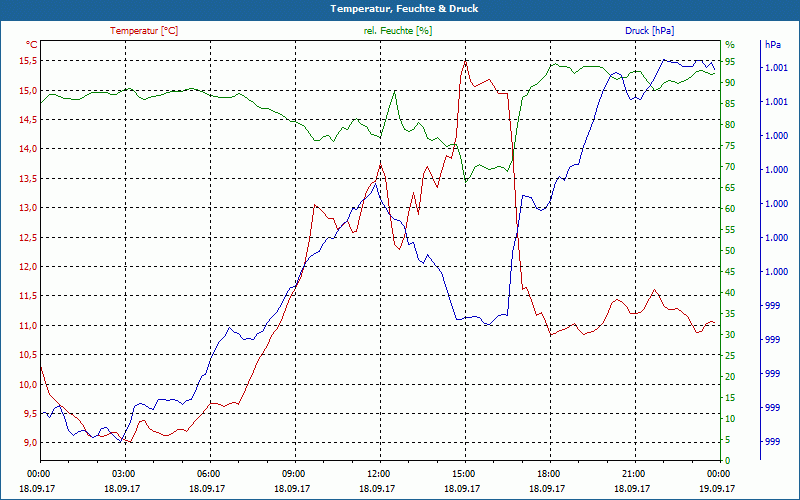Click the green "90" humidity axis tick

pos(730,83)
